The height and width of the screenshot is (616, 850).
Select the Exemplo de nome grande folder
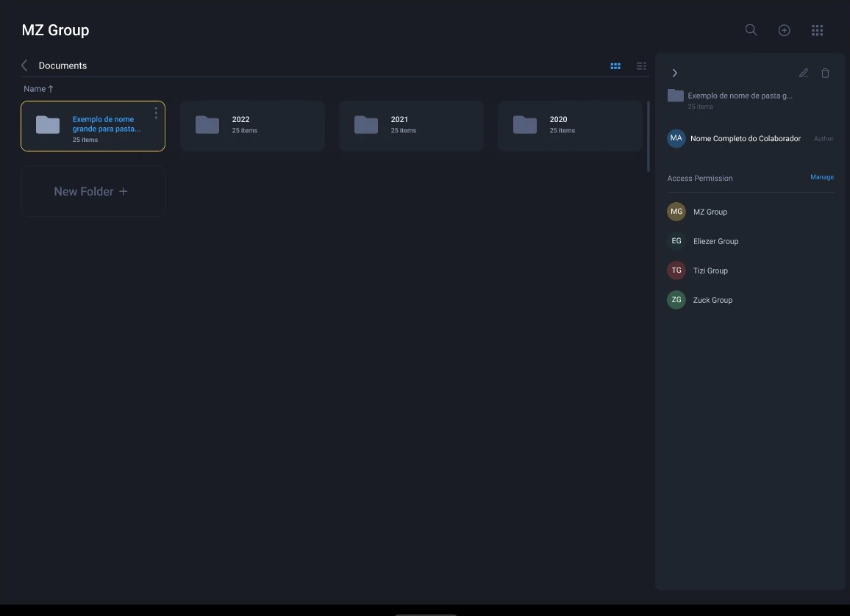[x=93, y=126]
